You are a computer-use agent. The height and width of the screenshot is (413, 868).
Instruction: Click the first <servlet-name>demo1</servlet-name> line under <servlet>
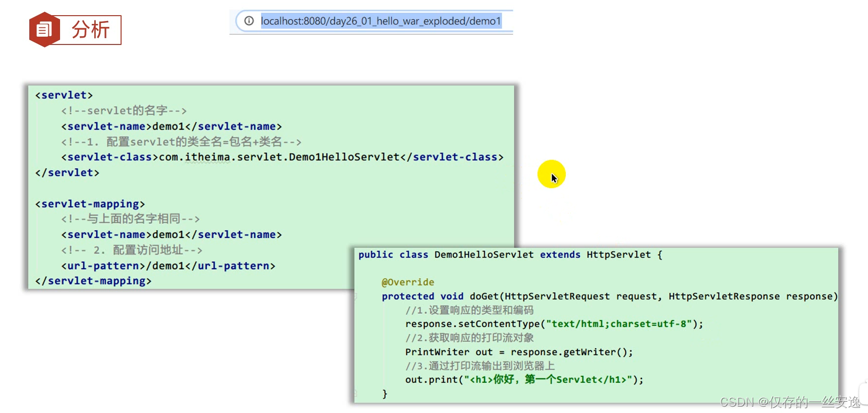click(x=171, y=127)
